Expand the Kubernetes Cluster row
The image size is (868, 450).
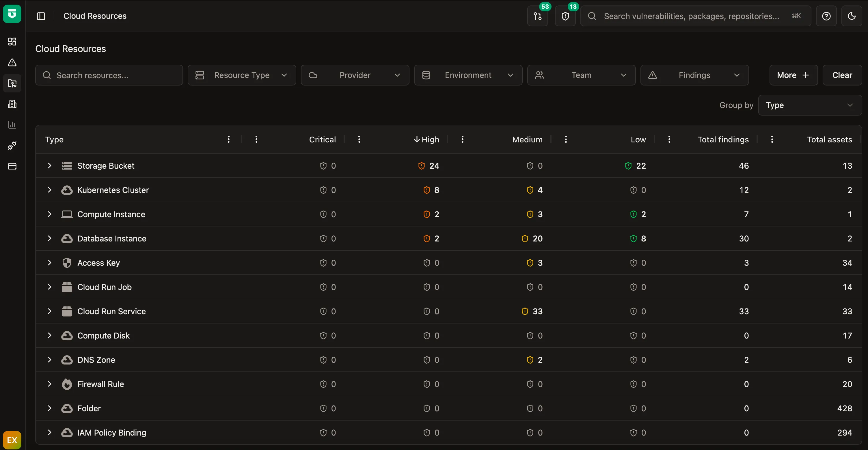coord(50,190)
